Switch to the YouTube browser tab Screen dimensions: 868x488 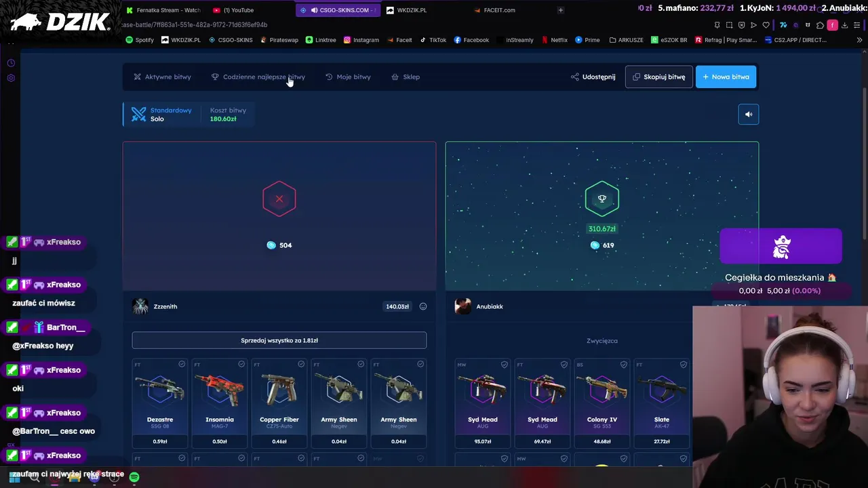click(233, 10)
